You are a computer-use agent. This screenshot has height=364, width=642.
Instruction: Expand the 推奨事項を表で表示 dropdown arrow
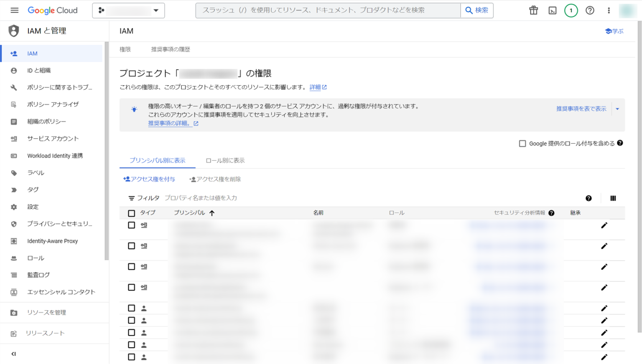pos(617,109)
